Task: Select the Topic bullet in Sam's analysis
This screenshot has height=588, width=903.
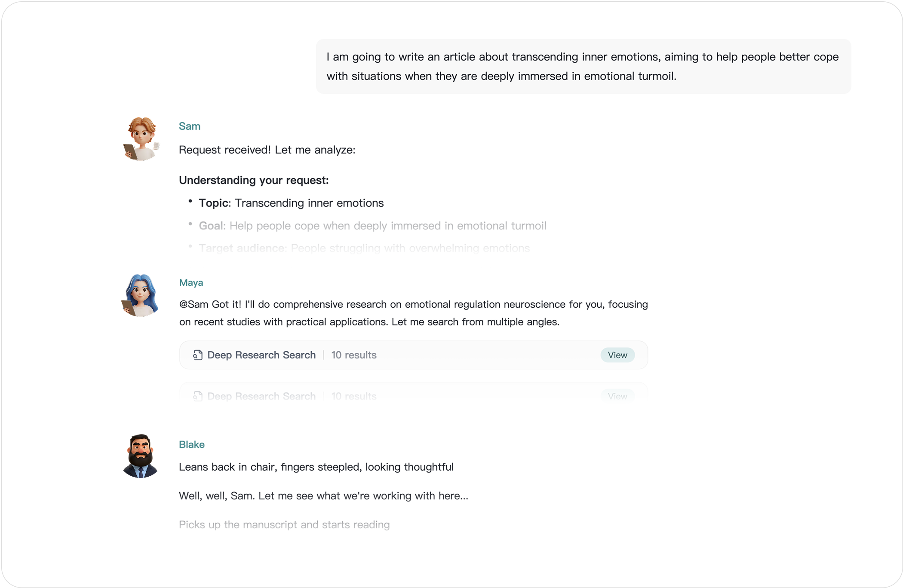Action: coord(292,202)
